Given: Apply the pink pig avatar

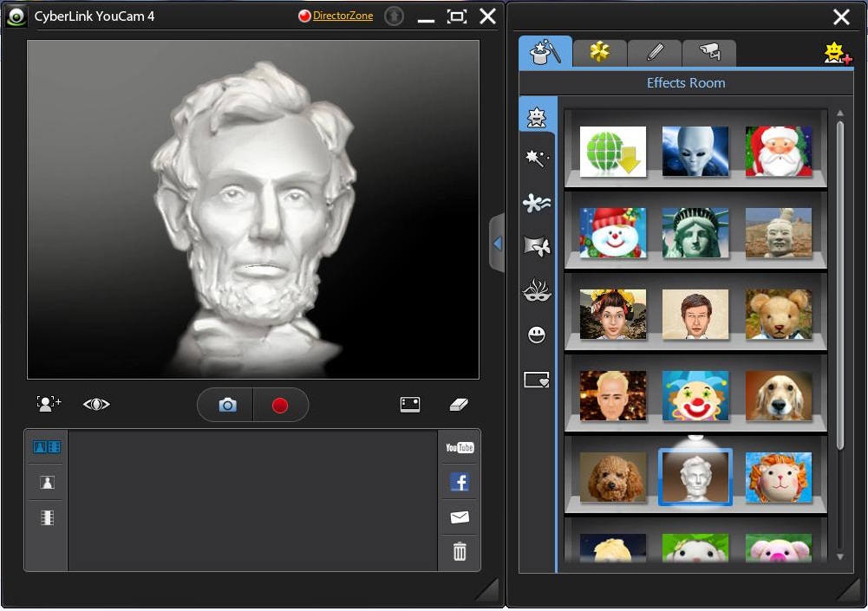Looking at the screenshot, I should click(779, 548).
